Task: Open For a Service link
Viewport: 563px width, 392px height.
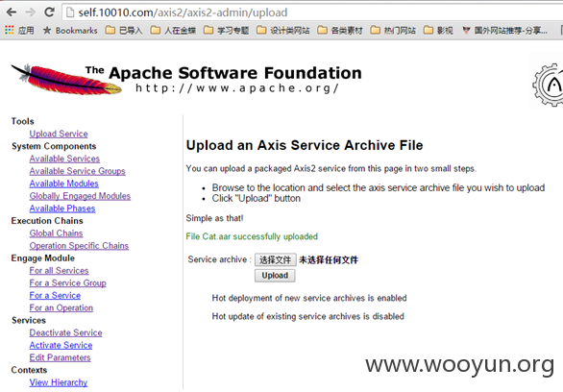Action: (x=55, y=295)
